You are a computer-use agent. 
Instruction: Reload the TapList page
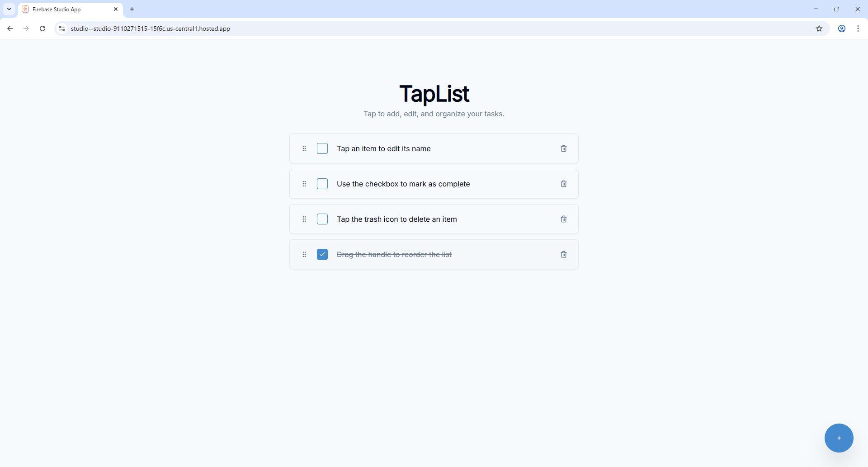click(x=42, y=28)
